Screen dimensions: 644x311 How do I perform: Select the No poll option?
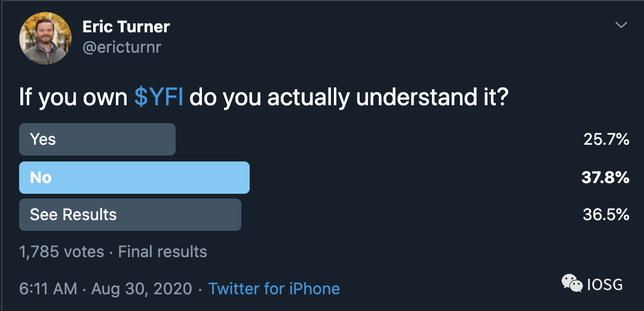point(134,178)
